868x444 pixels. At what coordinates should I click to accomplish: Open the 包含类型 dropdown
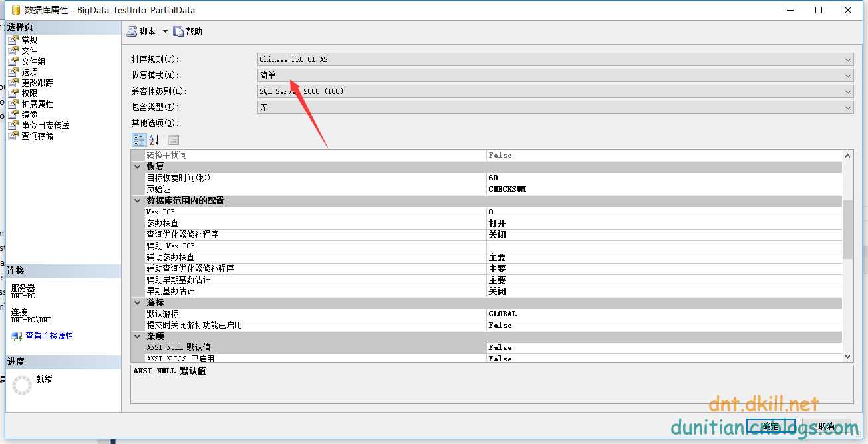click(555, 107)
